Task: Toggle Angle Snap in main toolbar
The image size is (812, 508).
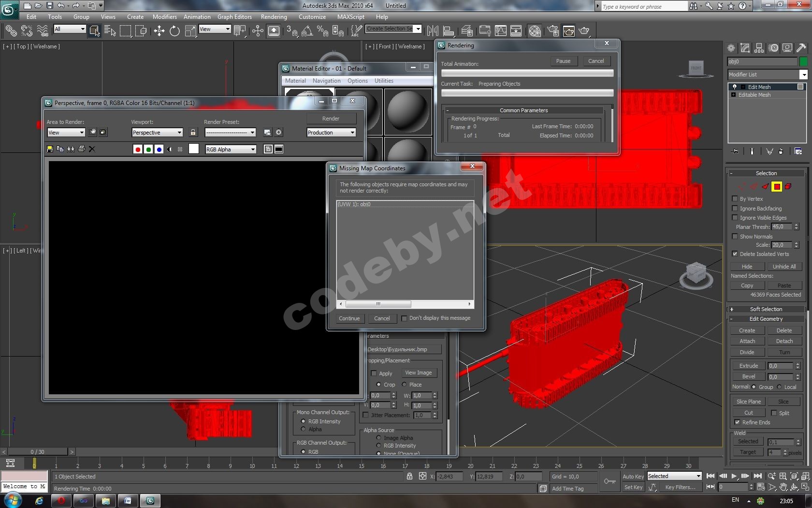Action: [307, 31]
